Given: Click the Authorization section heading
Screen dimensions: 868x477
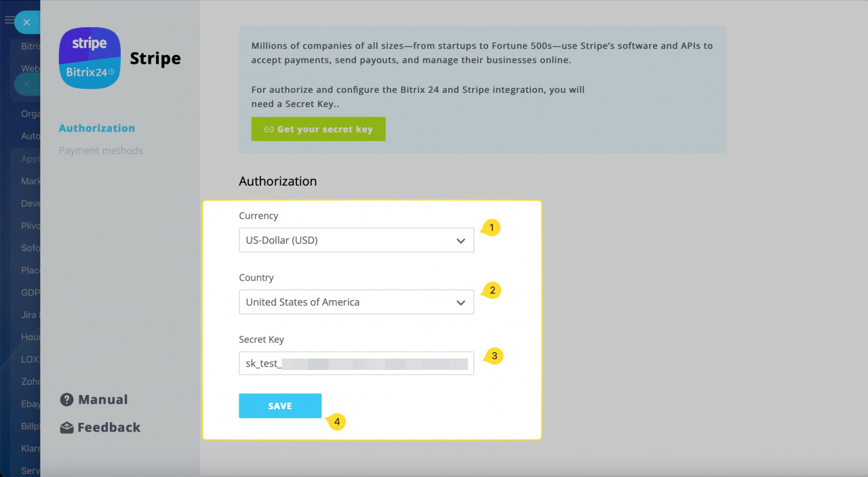Looking at the screenshot, I should (x=278, y=182).
